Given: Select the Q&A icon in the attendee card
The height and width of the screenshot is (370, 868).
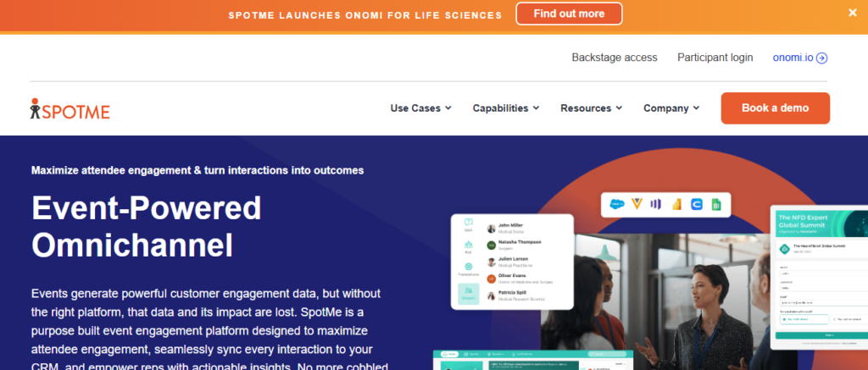Looking at the screenshot, I should [468, 224].
